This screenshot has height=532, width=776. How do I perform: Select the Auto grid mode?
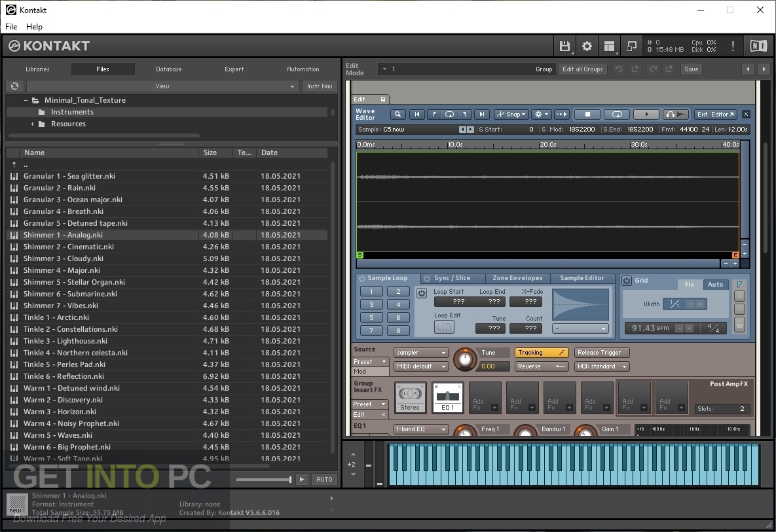coord(715,284)
